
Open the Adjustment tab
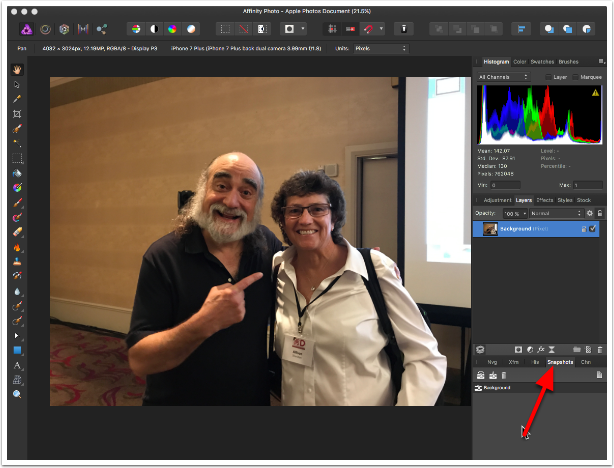pyautogui.click(x=495, y=200)
